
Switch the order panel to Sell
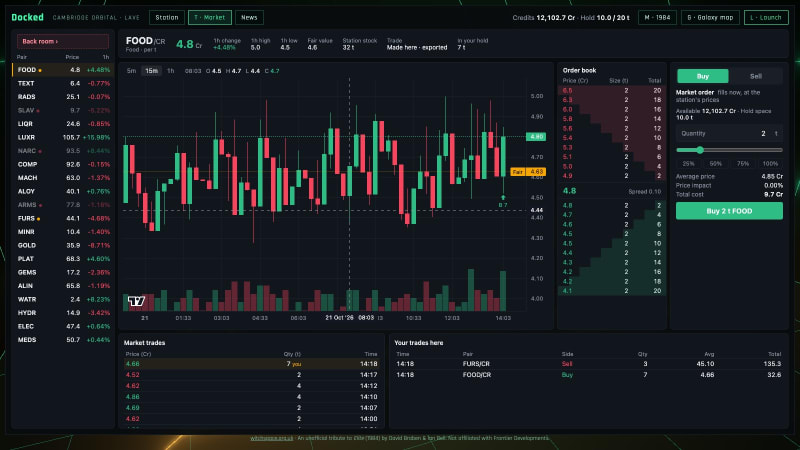point(756,76)
